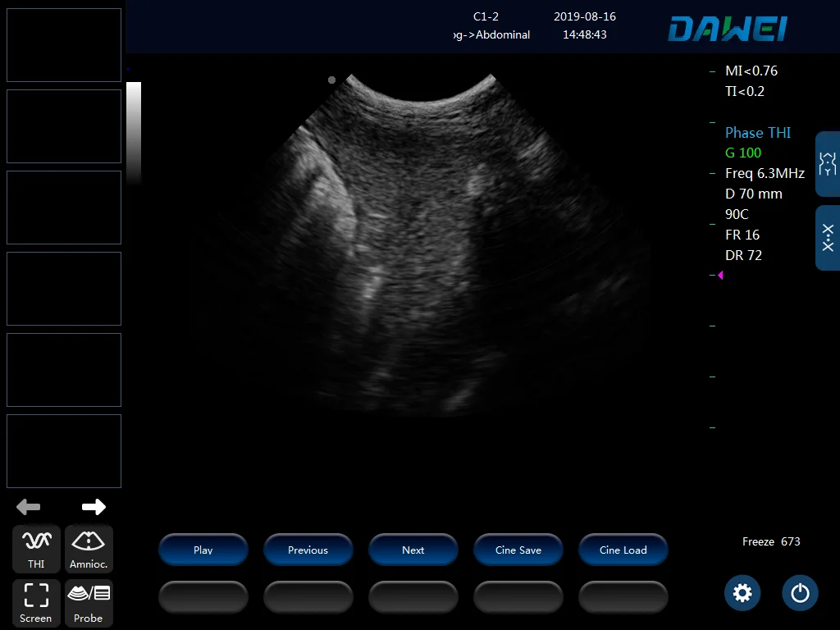Click the grayscale bar beside the image
840x630 pixels.
pos(134,131)
